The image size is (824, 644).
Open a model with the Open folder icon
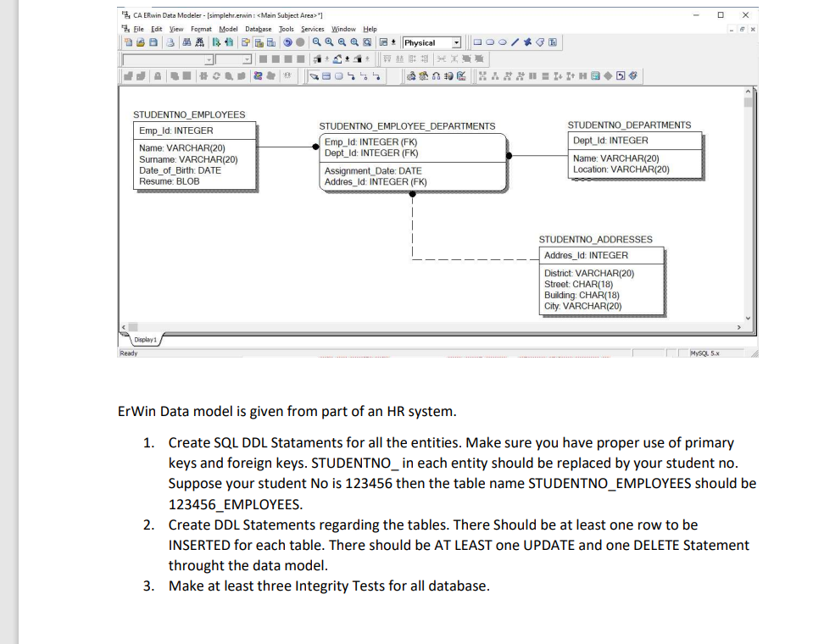141,42
